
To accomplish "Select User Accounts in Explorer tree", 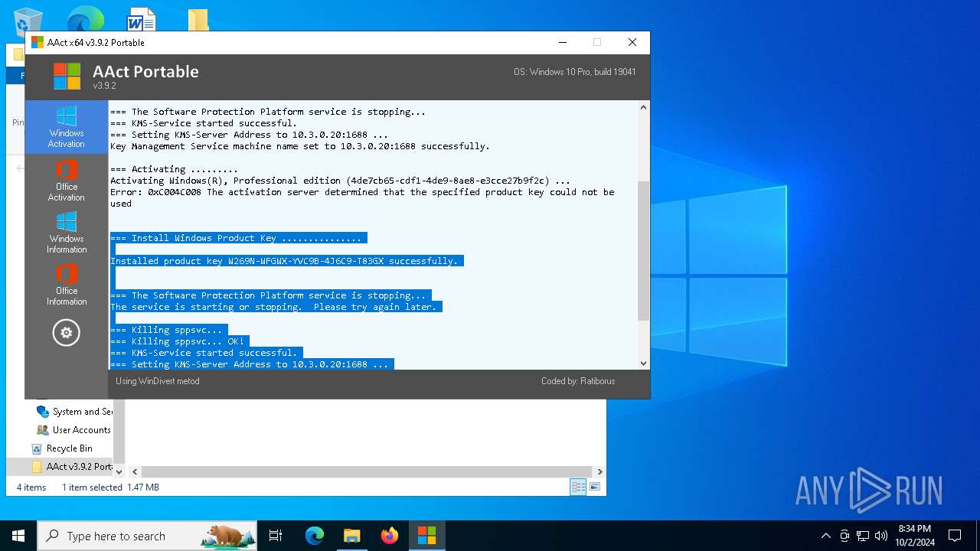I will pyautogui.click(x=73, y=430).
